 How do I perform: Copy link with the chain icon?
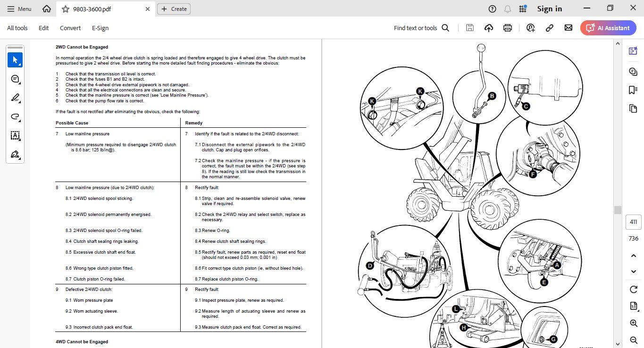549,28
